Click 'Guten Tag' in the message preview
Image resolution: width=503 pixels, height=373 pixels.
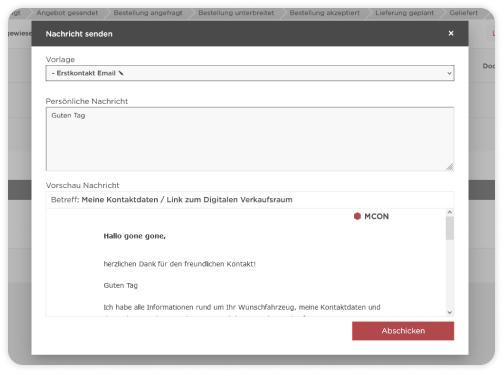point(121,286)
